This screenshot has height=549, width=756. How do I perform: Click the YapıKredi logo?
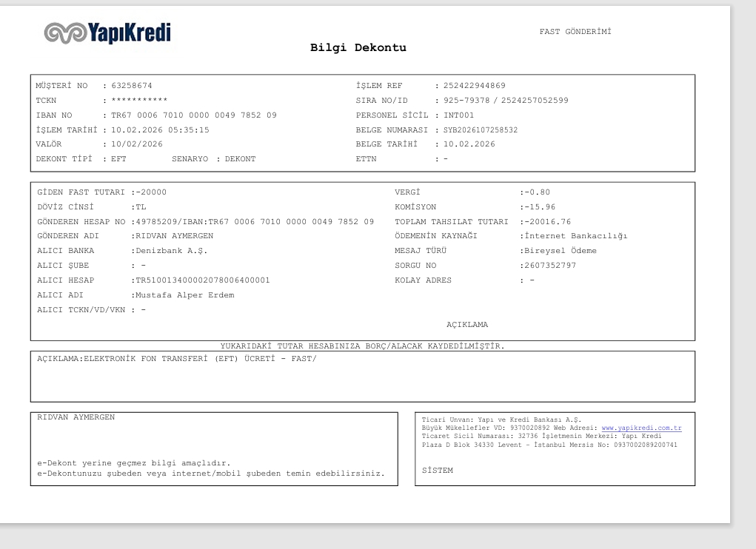(107, 33)
